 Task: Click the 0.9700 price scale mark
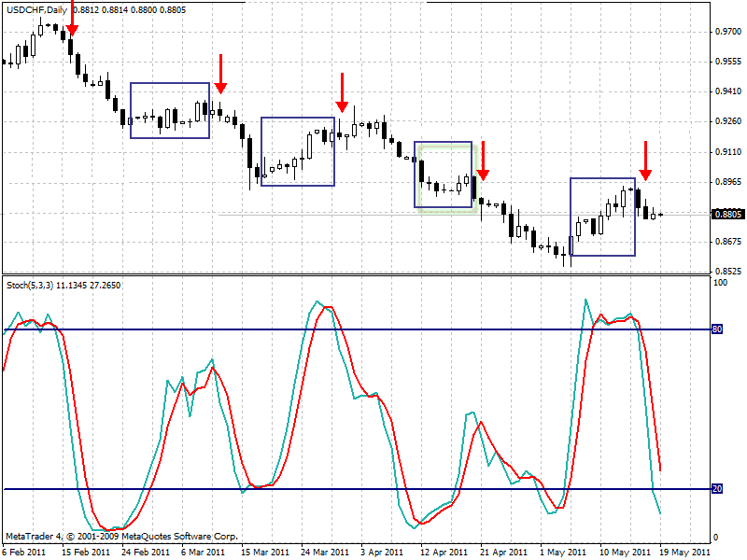click(x=728, y=32)
